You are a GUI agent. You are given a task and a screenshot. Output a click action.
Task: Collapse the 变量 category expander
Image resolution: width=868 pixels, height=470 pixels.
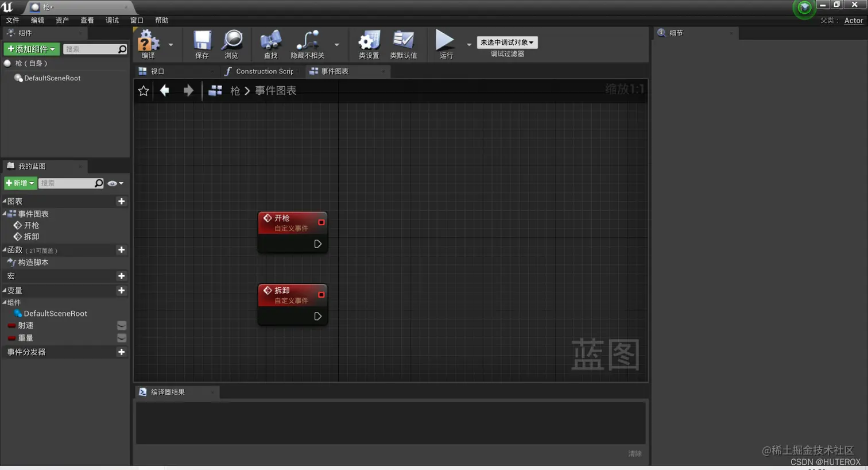pyautogui.click(x=5, y=290)
